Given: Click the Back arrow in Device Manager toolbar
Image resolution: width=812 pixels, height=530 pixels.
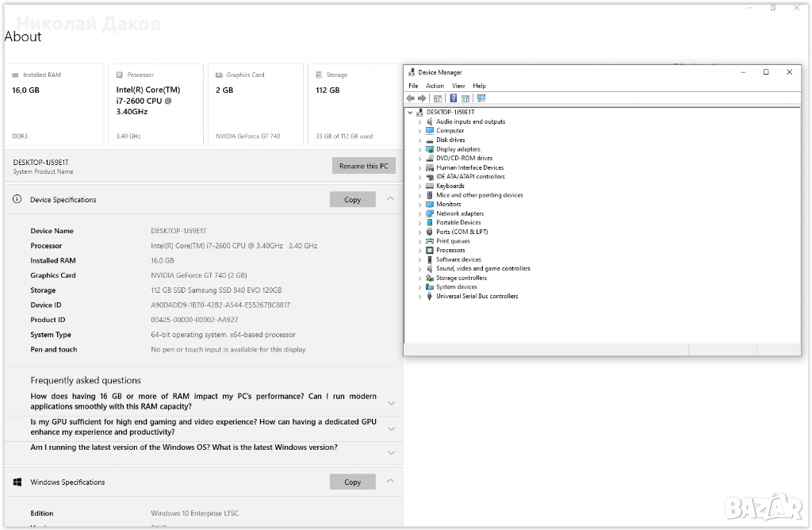Looking at the screenshot, I should (411, 98).
